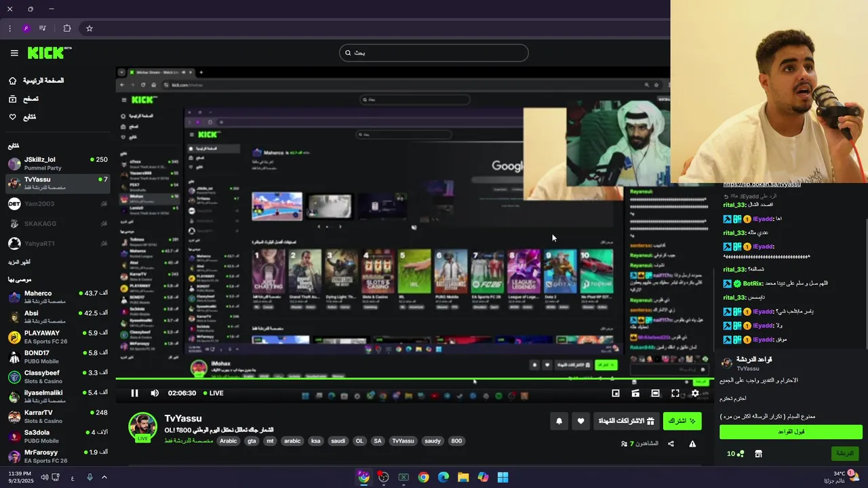868x488 pixels.
Task: Click the 800 tag
Action: [456, 441]
